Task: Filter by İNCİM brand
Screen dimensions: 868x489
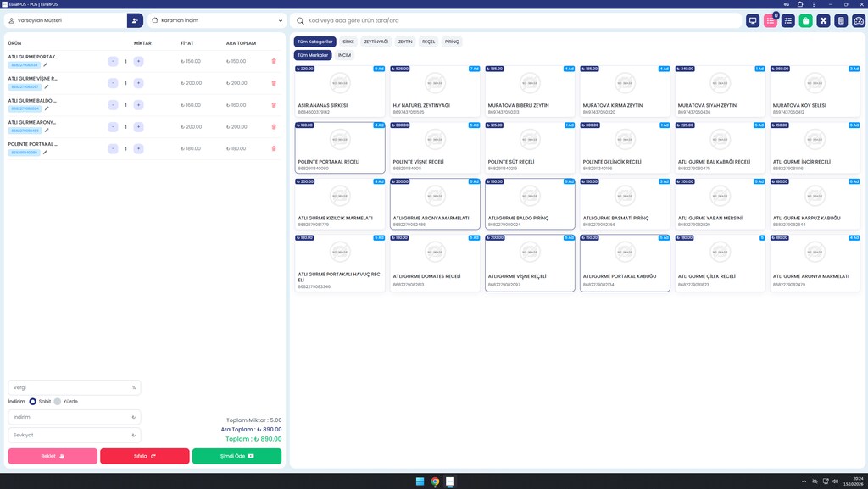Action: (344, 55)
